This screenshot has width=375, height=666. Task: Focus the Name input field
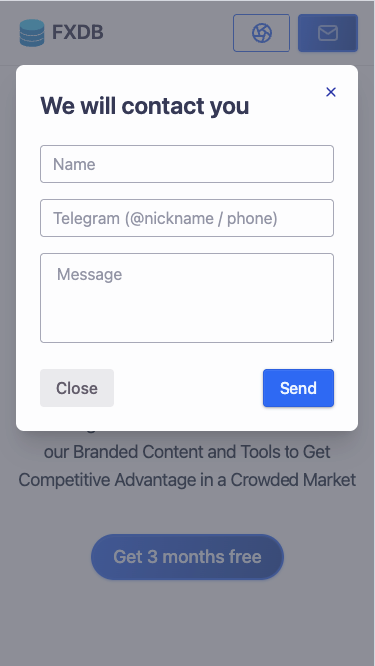[187, 164]
